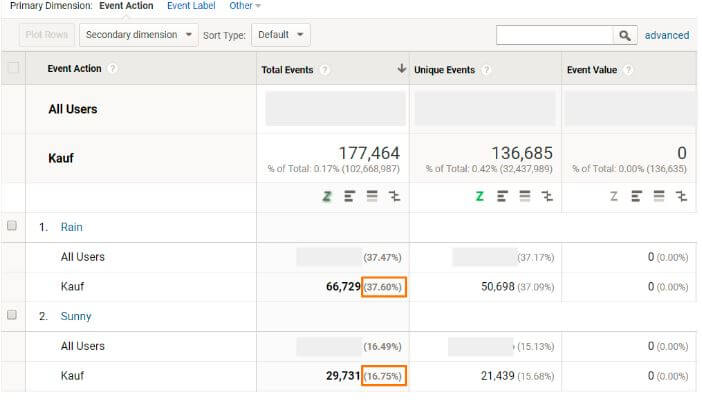Click the grey Z icon under Event Value
This screenshot has height=405, width=702.
click(x=614, y=197)
